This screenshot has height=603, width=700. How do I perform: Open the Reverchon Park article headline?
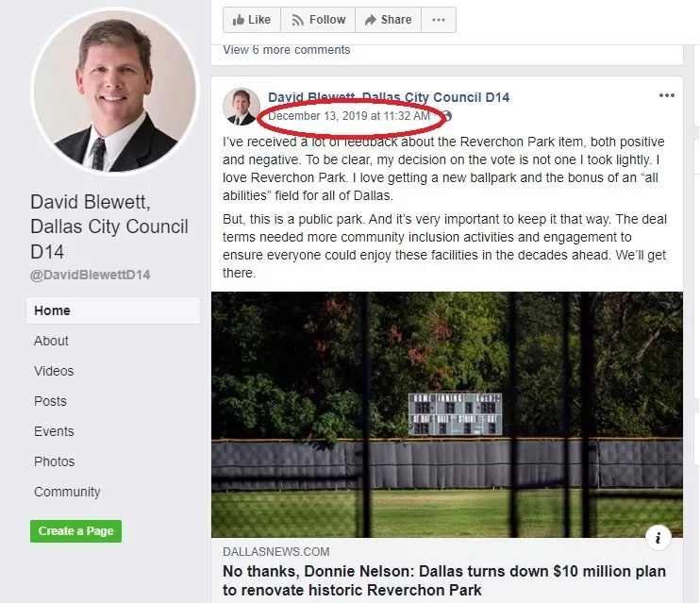coord(444,580)
